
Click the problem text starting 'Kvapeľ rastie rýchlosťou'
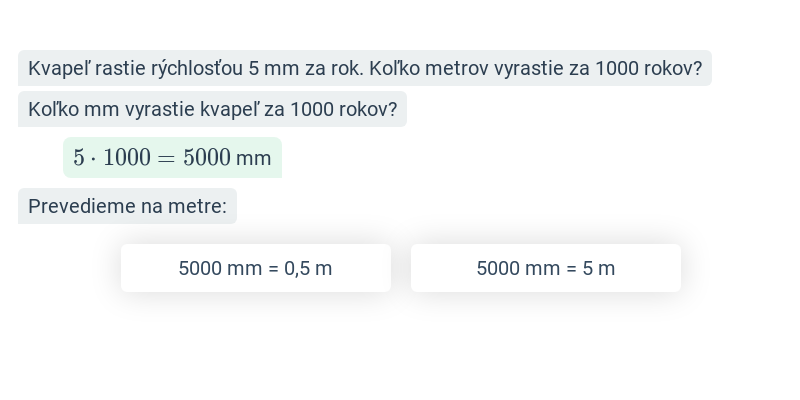tap(365, 68)
